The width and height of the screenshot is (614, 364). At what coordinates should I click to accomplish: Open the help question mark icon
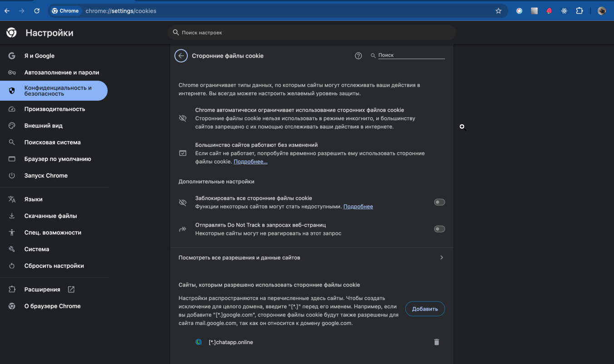pos(359,56)
